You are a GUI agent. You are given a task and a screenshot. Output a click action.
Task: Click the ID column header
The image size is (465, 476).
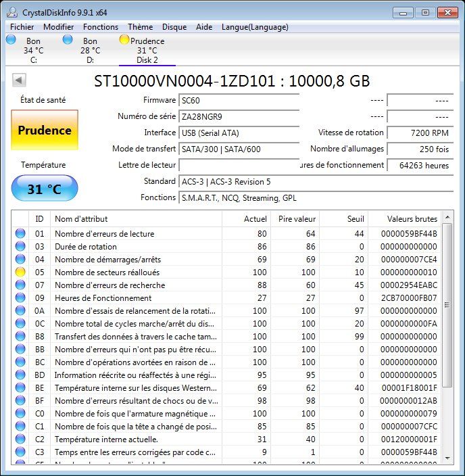point(39,219)
